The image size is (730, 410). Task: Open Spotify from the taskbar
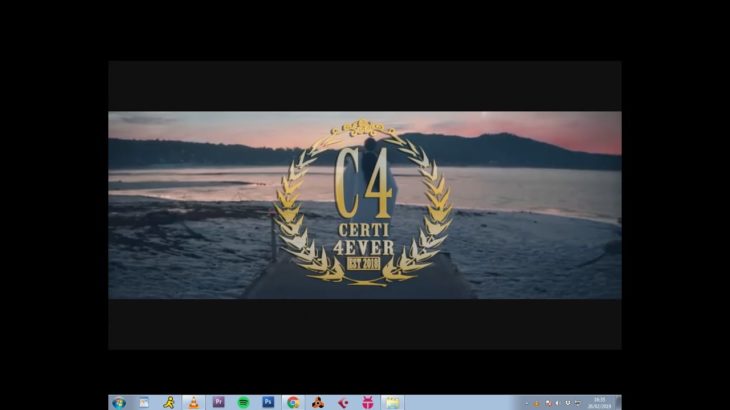243,402
